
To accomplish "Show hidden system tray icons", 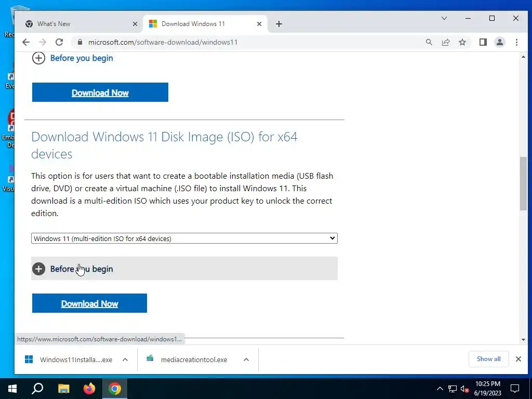I will (x=440, y=389).
